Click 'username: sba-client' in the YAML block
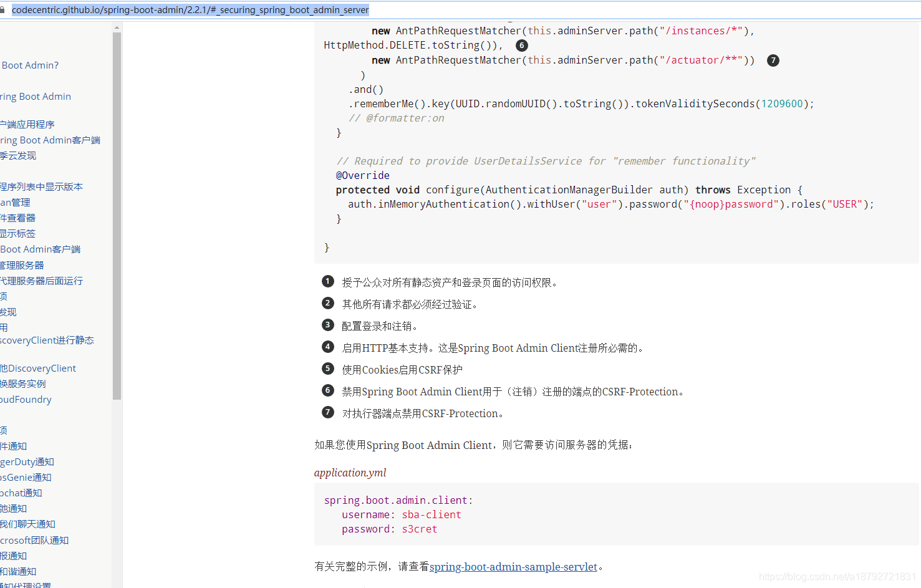The height and width of the screenshot is (588, 921). click(402, 515)
